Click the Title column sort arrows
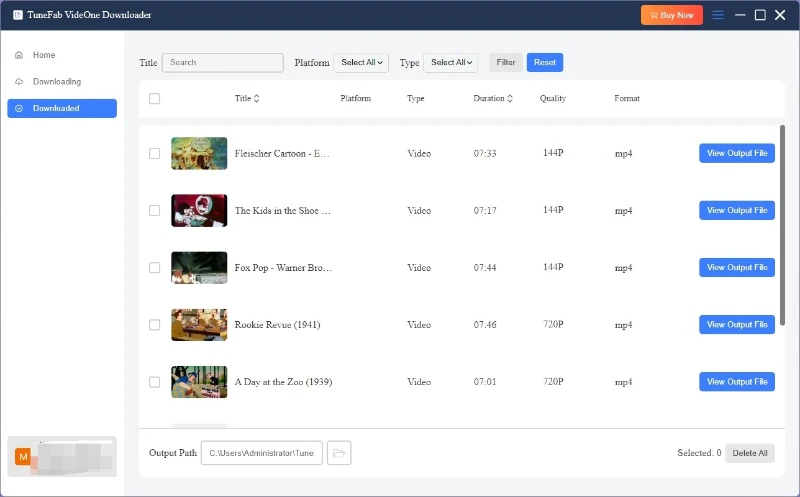 click(257, 99)
